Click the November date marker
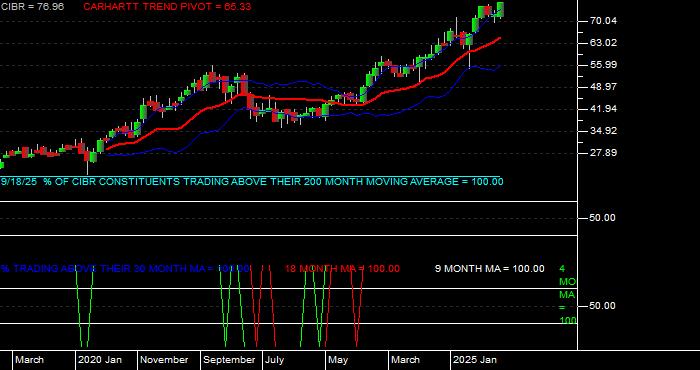Viewport: 700px width, 370px height. pos(165,360)
